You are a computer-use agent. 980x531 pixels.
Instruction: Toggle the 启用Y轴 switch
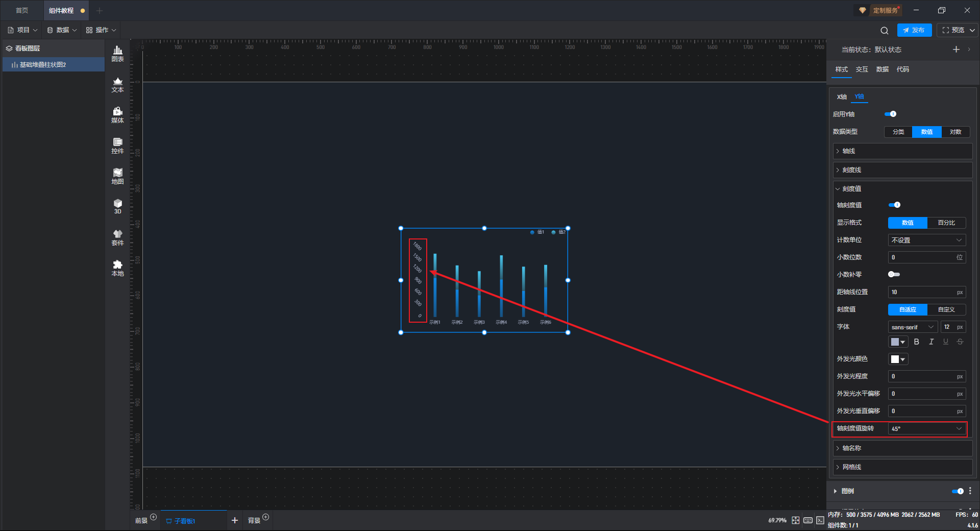(891, 114)
